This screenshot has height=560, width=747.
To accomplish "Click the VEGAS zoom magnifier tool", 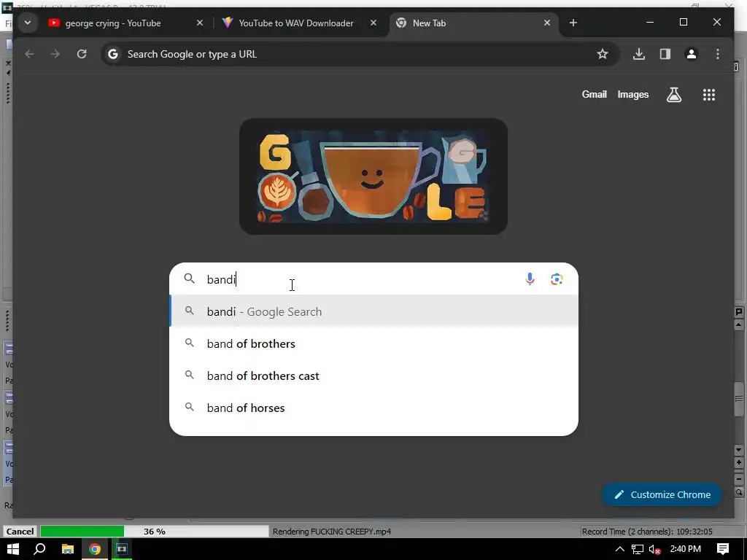I will tap(739, 492).
